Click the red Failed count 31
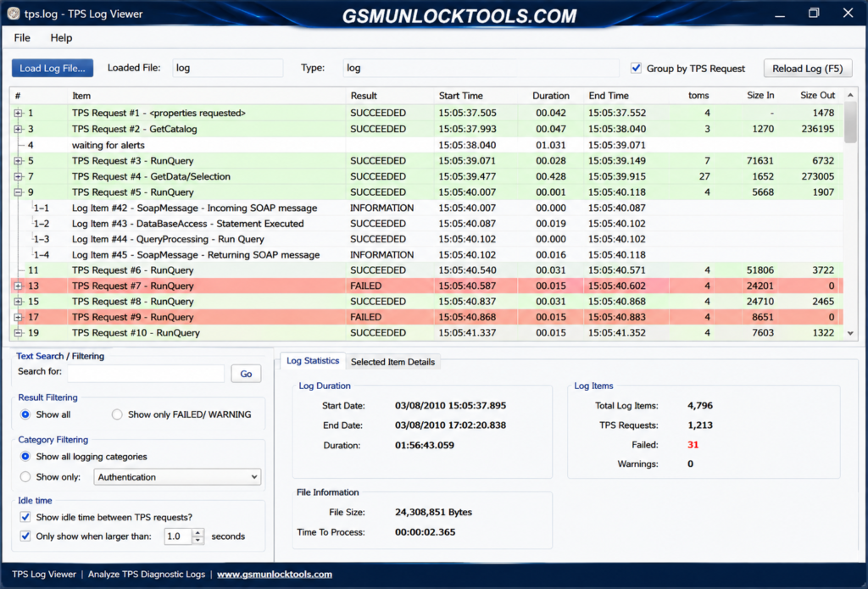This screenshot has width=868, height=589. point(693,445)
